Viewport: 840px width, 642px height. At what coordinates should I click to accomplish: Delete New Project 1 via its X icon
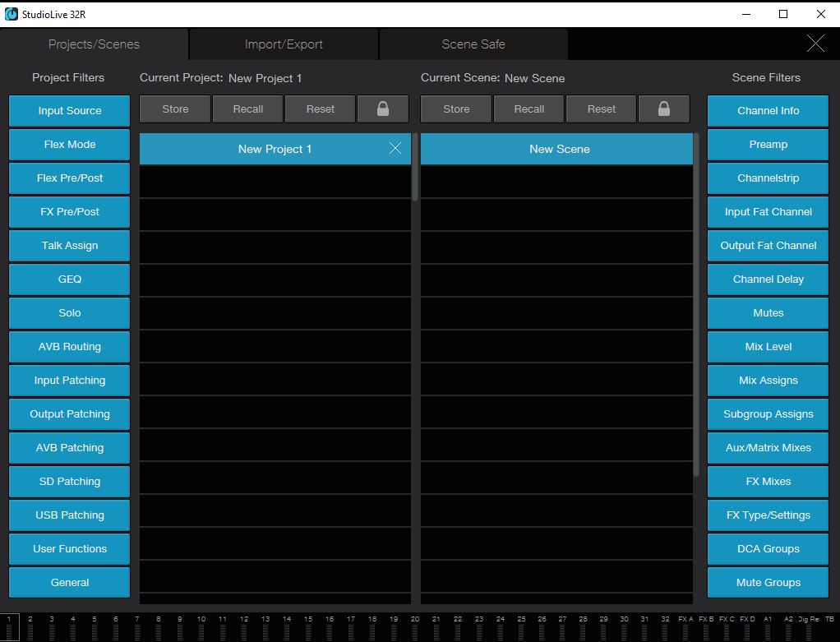[395, 149]
